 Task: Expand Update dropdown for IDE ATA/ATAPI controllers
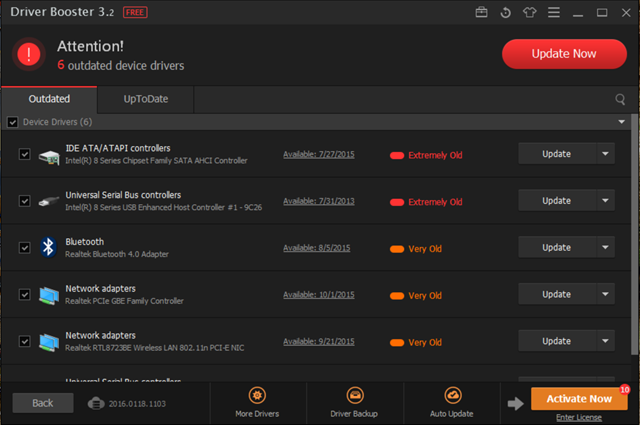click(x=605, y=154)
